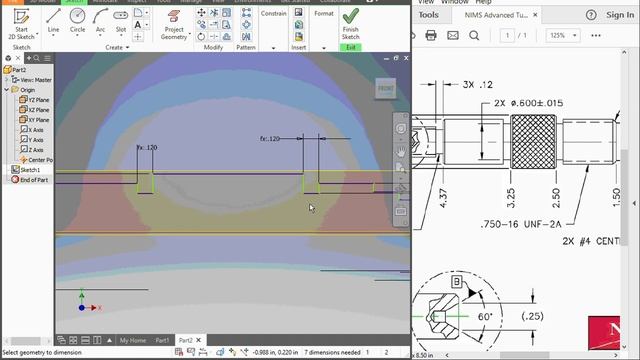Image resolution: width=640 pixels, height=360 pixels.
Task: Select the NIMS Advanced Tu... document tab
Action: coord(496,15)
